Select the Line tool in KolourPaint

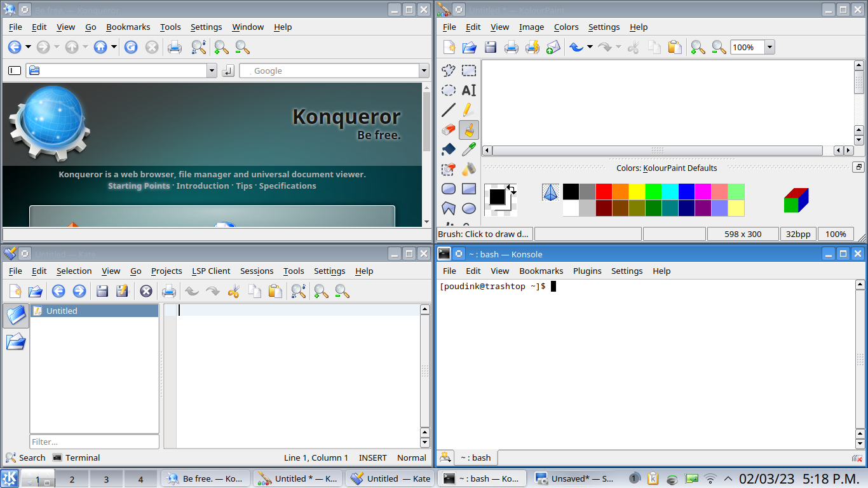449,110
